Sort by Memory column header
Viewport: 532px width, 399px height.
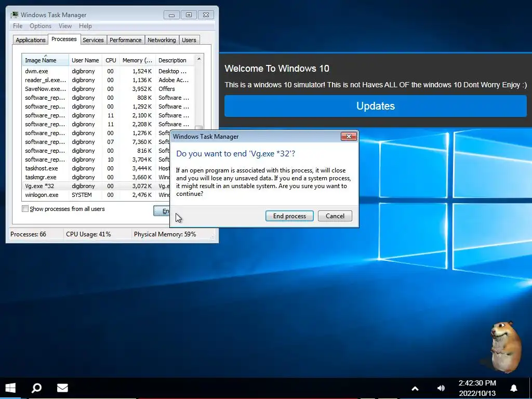(137, 60)
